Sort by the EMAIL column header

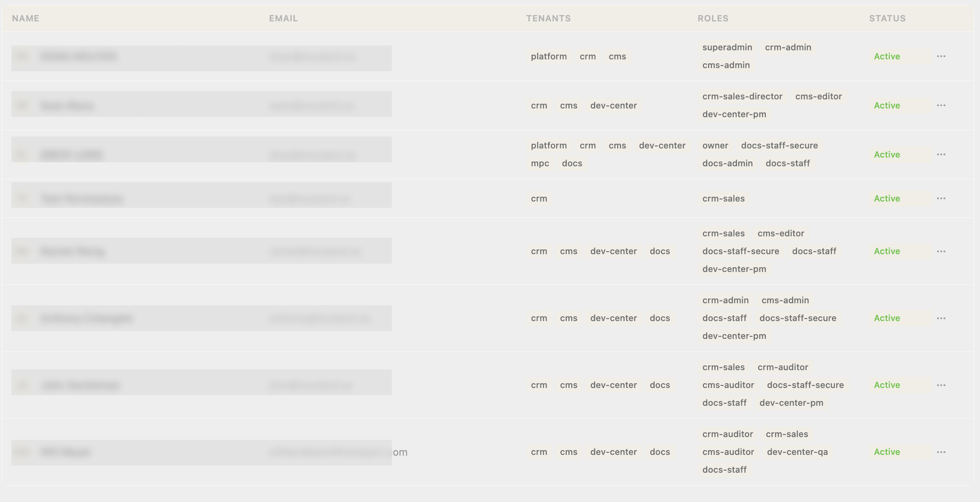click(x=283, y=18)
